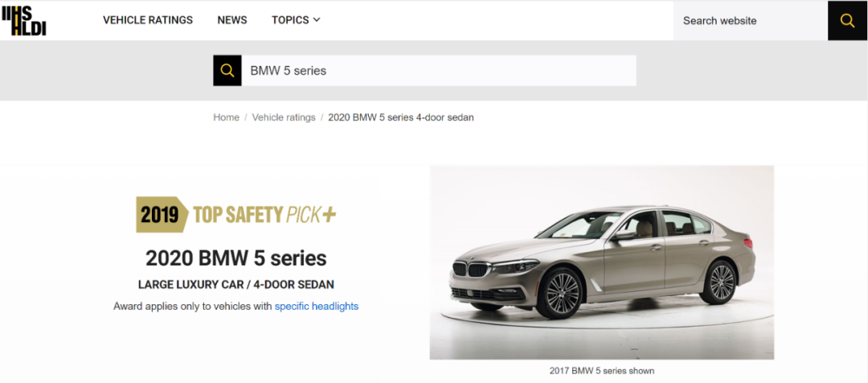
Task: Click the Award applies only to vehicles text
Action: [x=193, y=306]
